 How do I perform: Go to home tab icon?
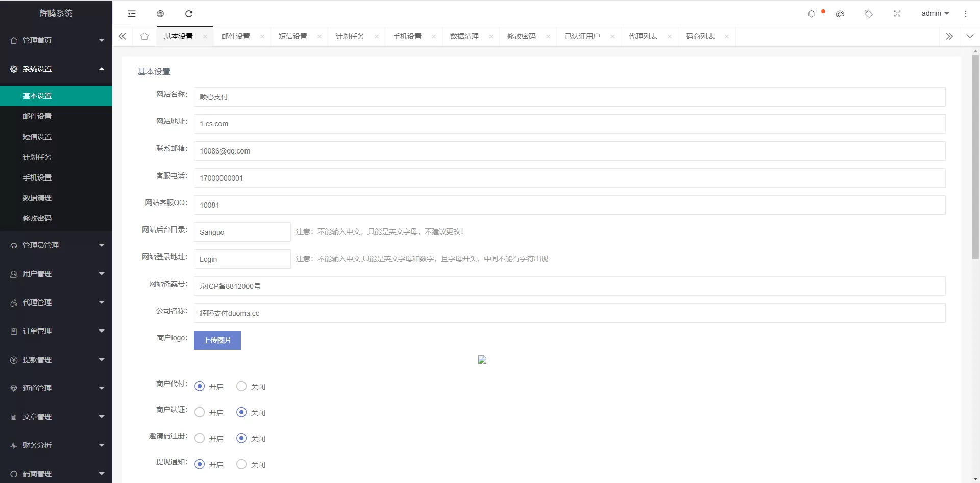click(144, 36)
